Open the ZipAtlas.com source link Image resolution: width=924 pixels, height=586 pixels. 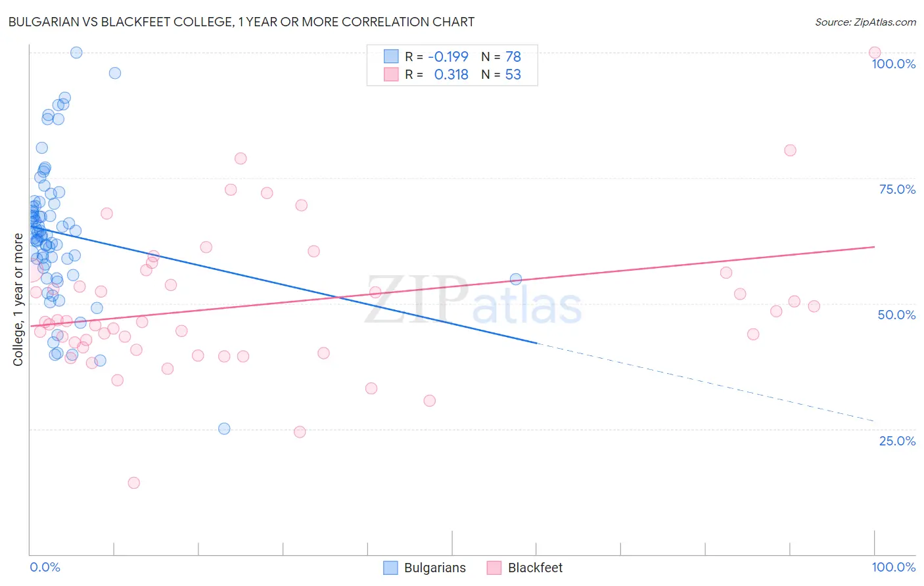pos(866,22)
